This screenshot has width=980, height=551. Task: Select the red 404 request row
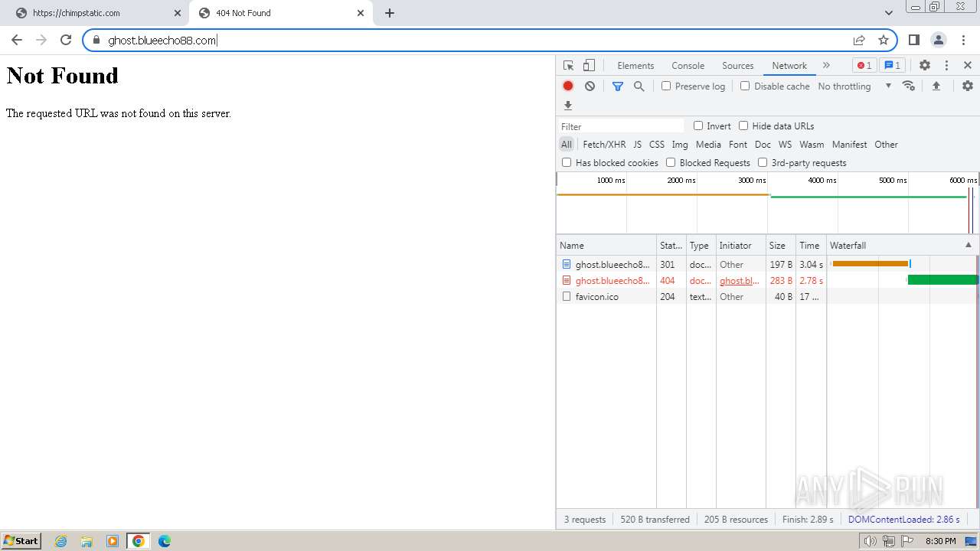coord(767,280)
